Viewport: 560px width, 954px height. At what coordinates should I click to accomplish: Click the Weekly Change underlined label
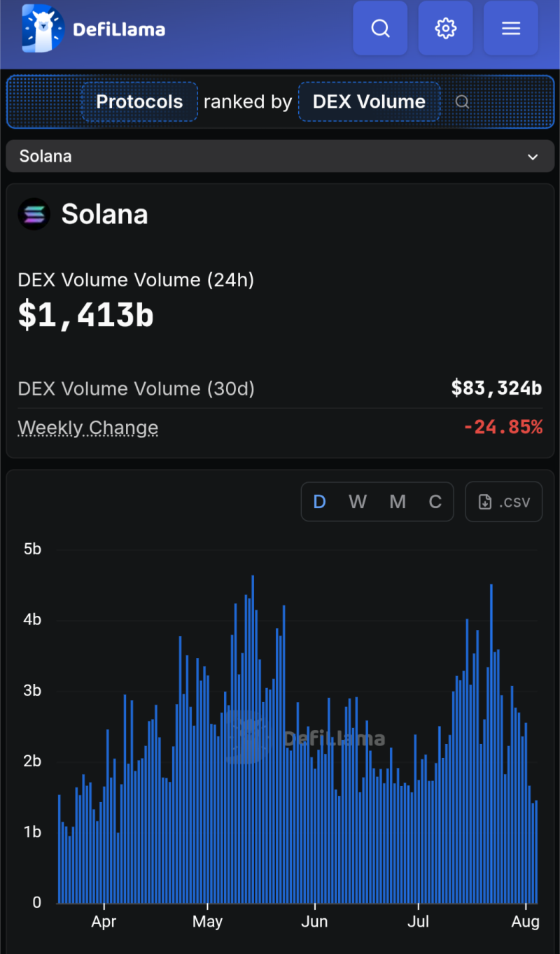88,428
